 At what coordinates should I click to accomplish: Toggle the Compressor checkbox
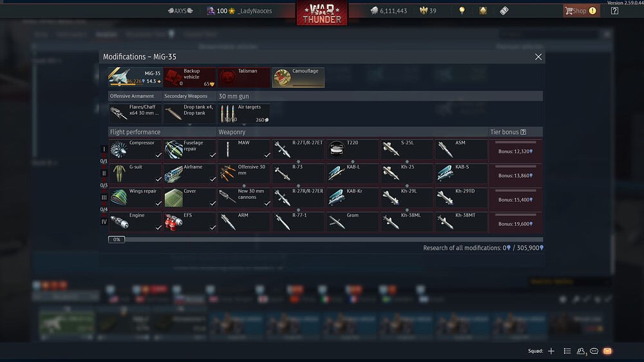(x=158, y=155)
